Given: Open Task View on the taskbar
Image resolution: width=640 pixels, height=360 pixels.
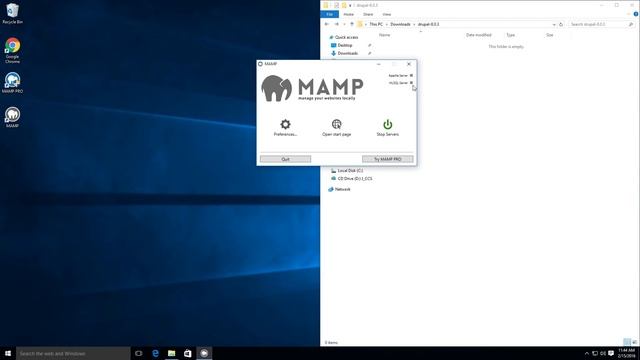Looking at the screenshot, I should pos(139,353).
